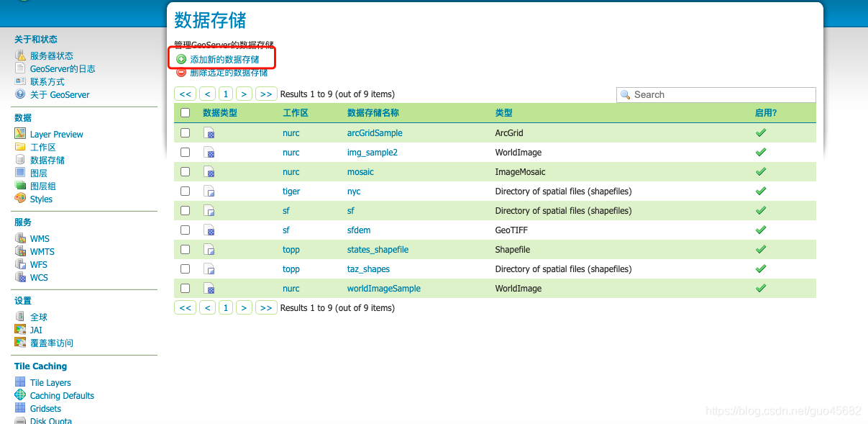This screenshot has width=868, height=424.
Task: Check the nyc row checkbox
Action: tap(186, 191)
